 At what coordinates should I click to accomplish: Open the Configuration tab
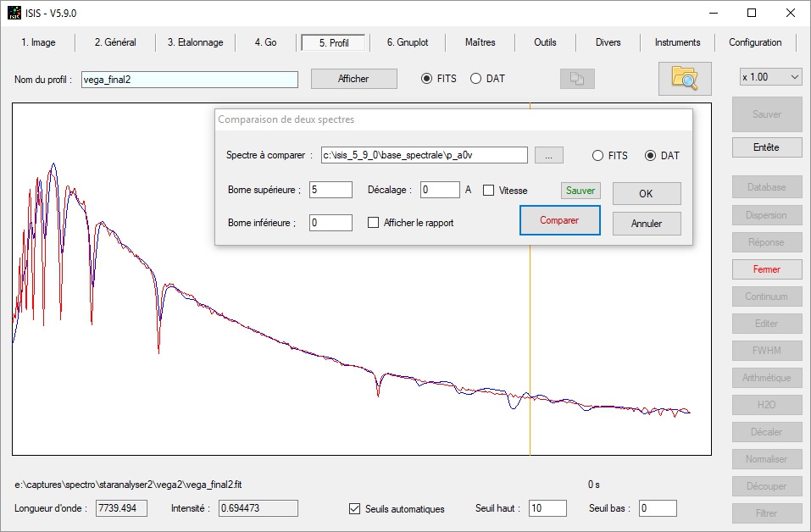pyautogui.click(x=755, y=42)
